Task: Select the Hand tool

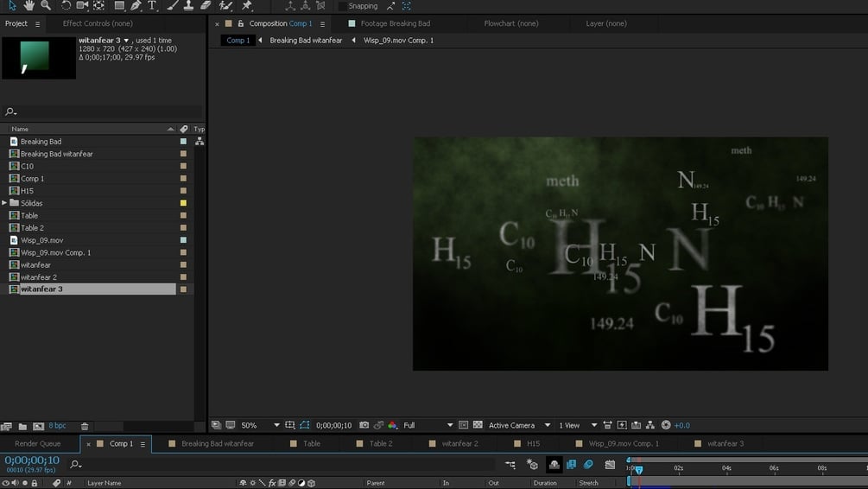Action: (x=29, y=5)
